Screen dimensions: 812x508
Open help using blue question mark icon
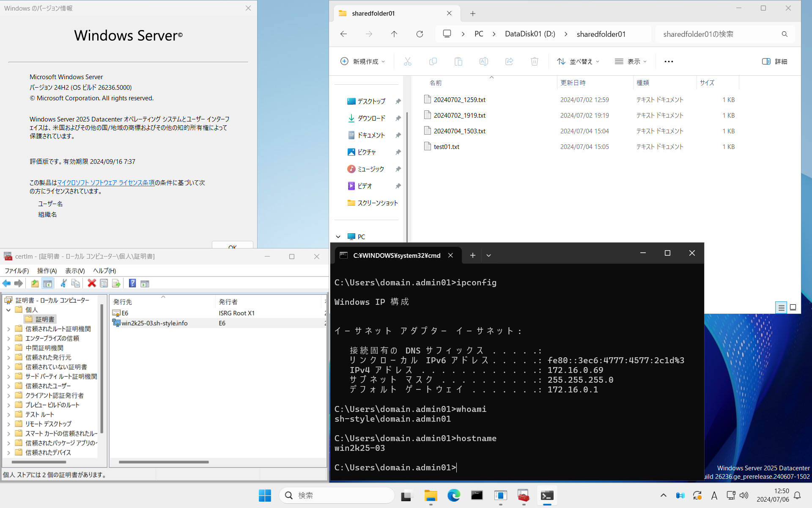pyautogui.click(x=132, y=283)
